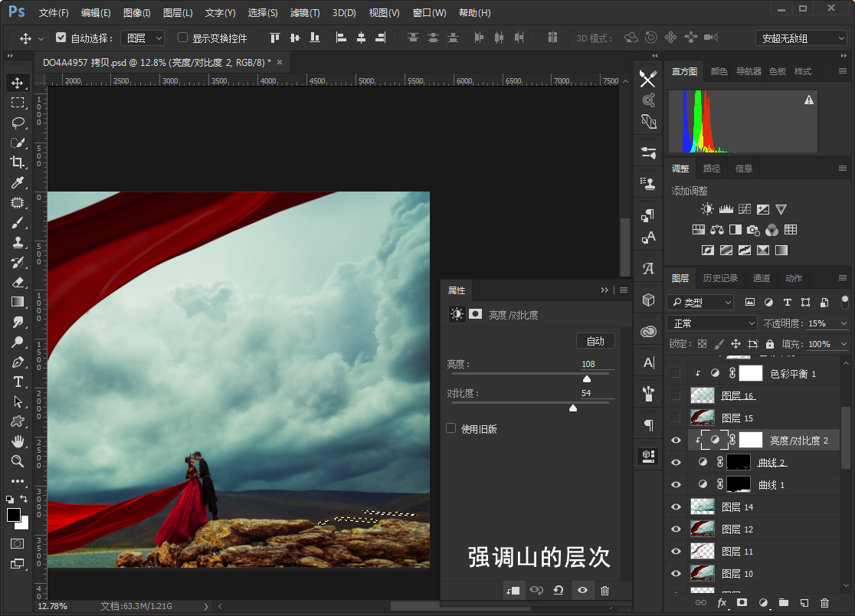Clip adjustment to layer in Properties panel
Viewport: 855px width, 616px height.
(513, 591)
